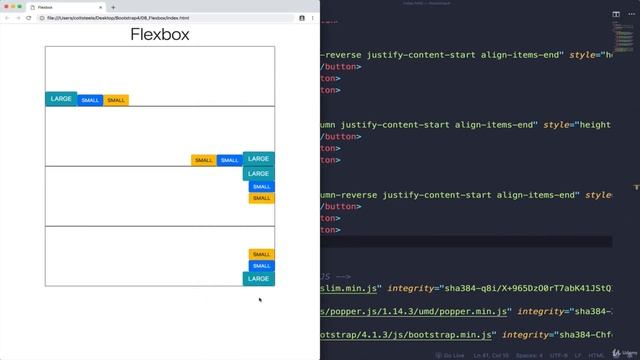640x360 pixels.
Task: Click the Flexbox page heading
Action: (x=160, y=34)
